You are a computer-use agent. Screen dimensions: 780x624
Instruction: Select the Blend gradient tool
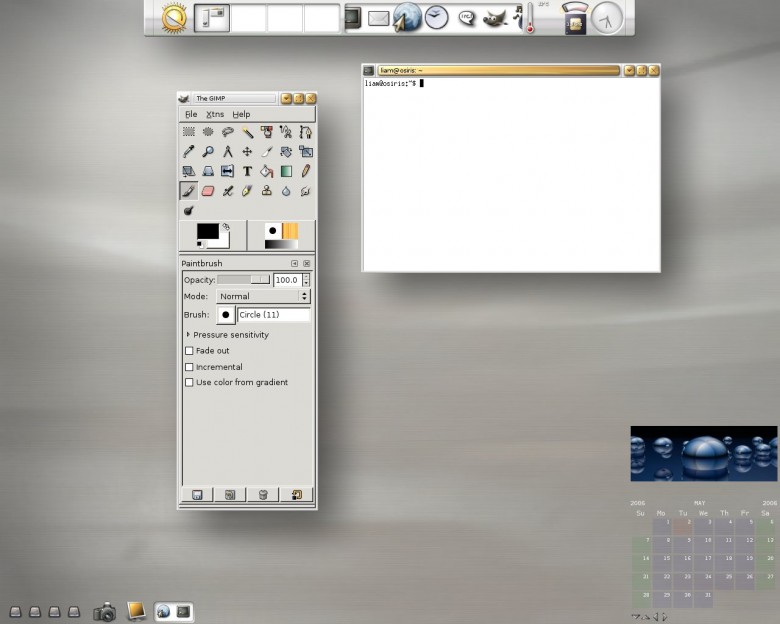[x=286, y=171]
